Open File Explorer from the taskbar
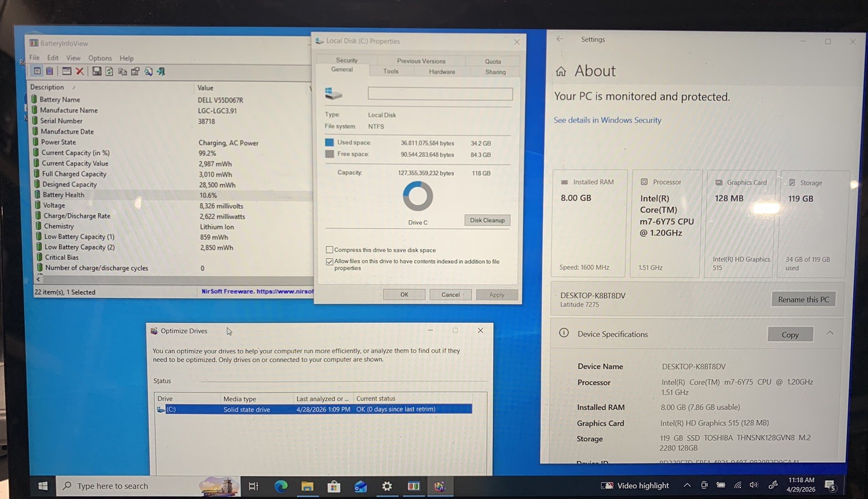Viewport: 868px width, 499px height. pyautogui.click(x=307, y=486)
